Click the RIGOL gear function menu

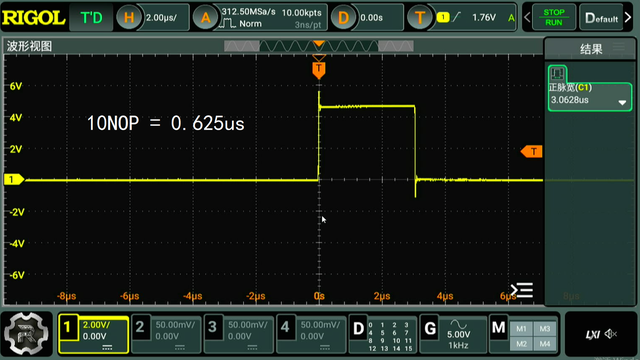(x=27, y=333)
